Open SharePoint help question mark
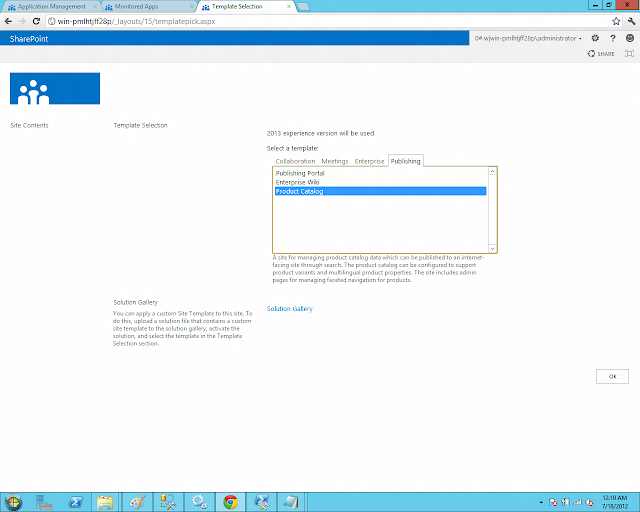The height and width of the screenshot is (512, 640). tap(613, 38)
